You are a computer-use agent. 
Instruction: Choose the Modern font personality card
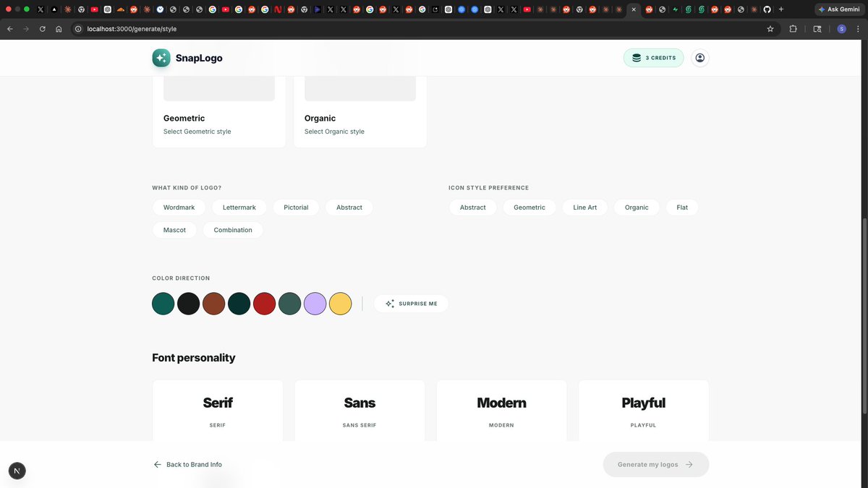tap(501, 410)
